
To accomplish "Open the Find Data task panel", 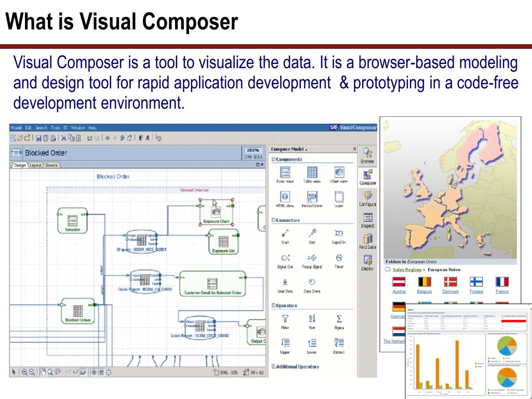I will point(367,242).
